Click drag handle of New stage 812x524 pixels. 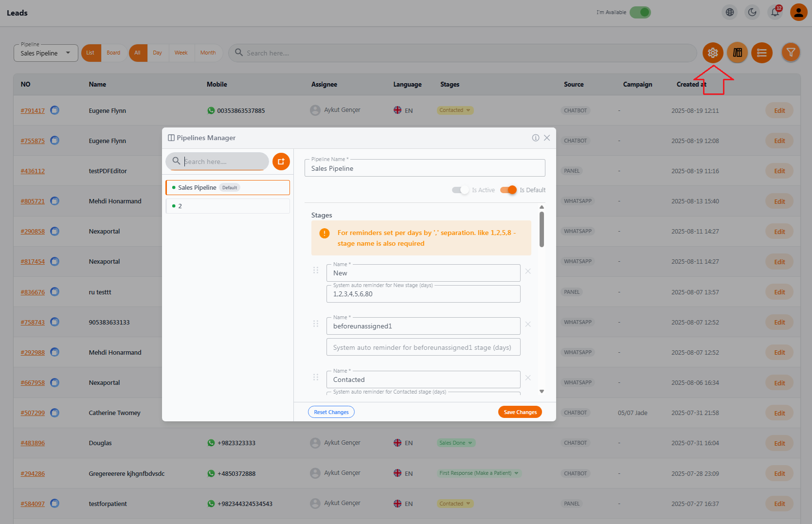point(316,270)
